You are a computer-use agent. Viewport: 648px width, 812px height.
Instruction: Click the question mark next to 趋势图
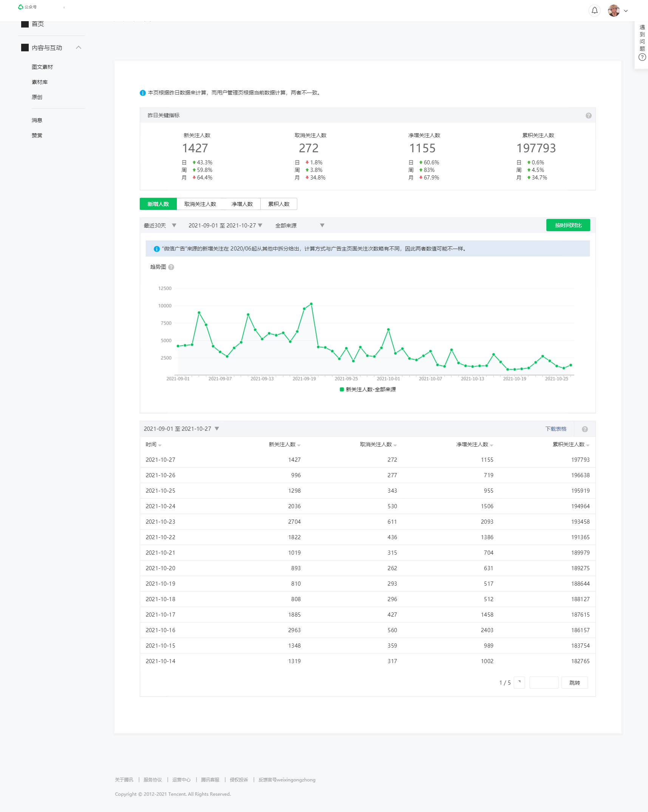point(171,267)
